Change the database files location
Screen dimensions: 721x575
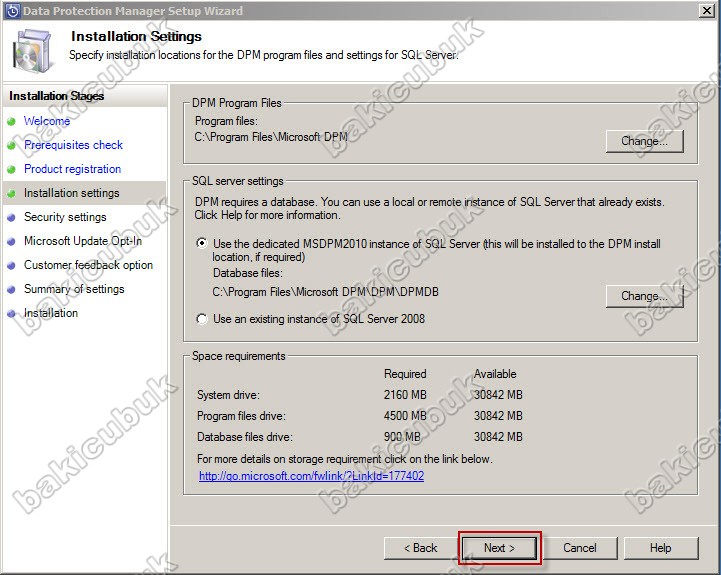(644, 296)
